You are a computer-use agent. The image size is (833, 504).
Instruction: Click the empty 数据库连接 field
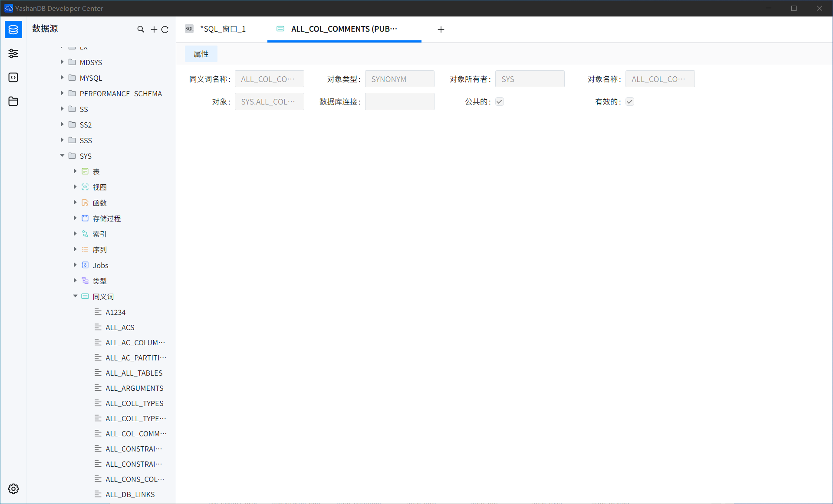(400, 101)
